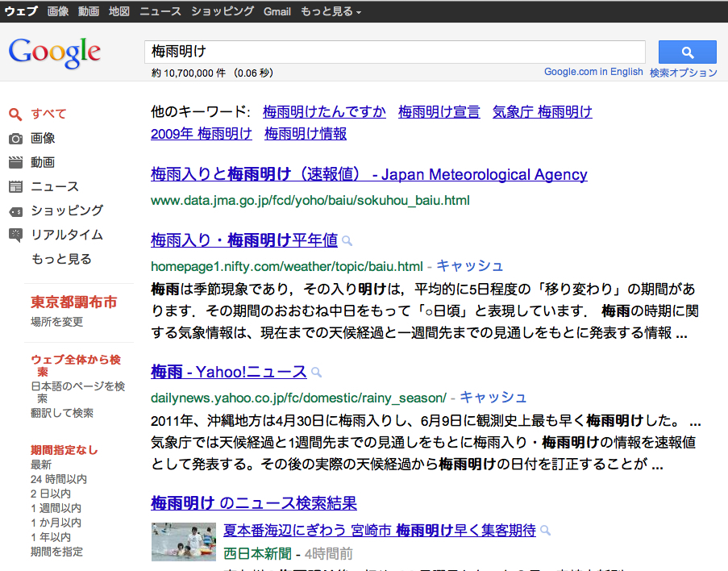This screenshot has height=571, width=728.
Task: Open the 梅雨入り・梅雨明け平年値 result
Action: [x=244, y=240]
